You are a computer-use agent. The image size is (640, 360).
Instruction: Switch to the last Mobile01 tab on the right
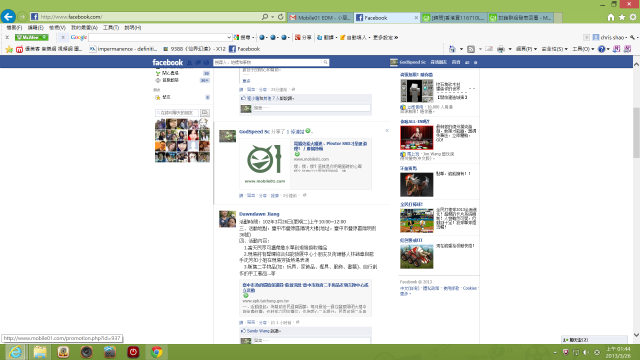[521, 18]
